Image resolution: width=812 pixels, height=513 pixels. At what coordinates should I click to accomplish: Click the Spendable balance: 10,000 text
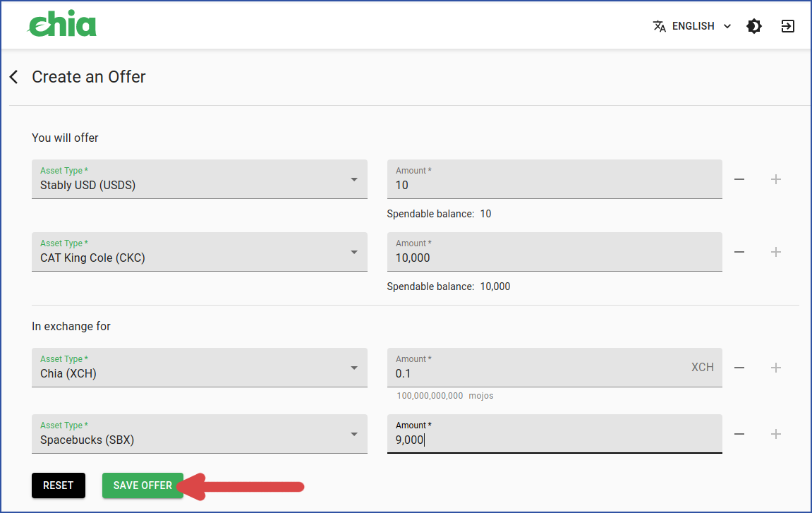tap(449, 286)
